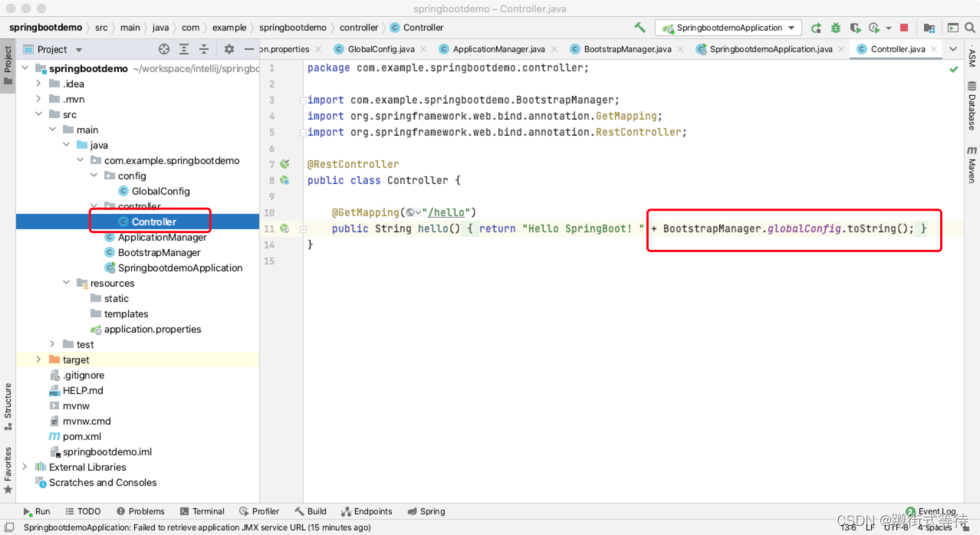Open the Project panel gear settings
This screenshot has width=980, height=535.
(x=229, y=49)
